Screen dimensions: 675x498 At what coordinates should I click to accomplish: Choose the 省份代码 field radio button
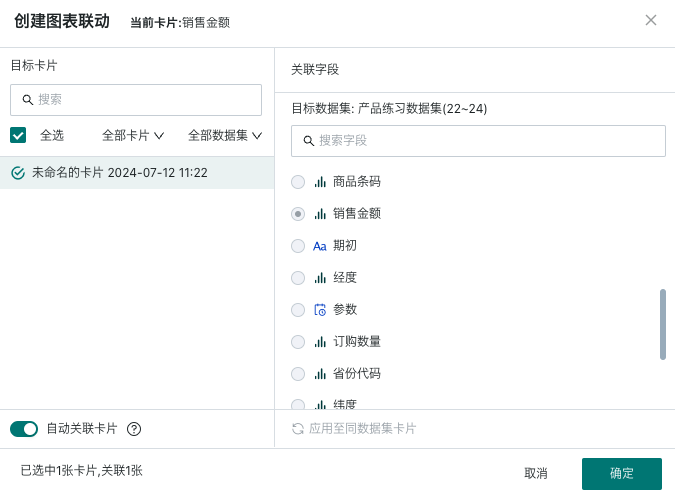point(298,374)
